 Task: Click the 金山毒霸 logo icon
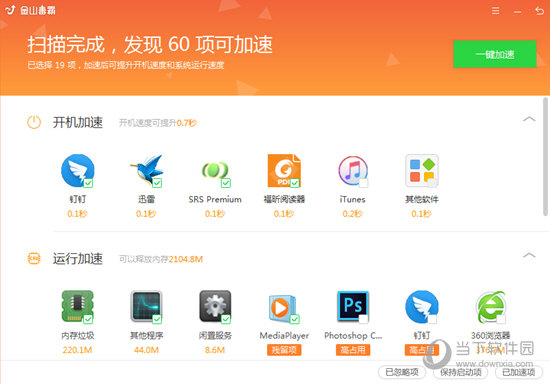10,10
